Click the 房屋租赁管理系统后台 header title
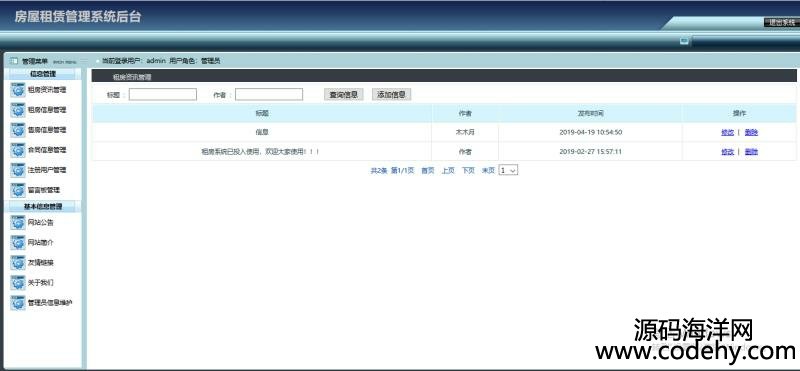 coord(78,17)
